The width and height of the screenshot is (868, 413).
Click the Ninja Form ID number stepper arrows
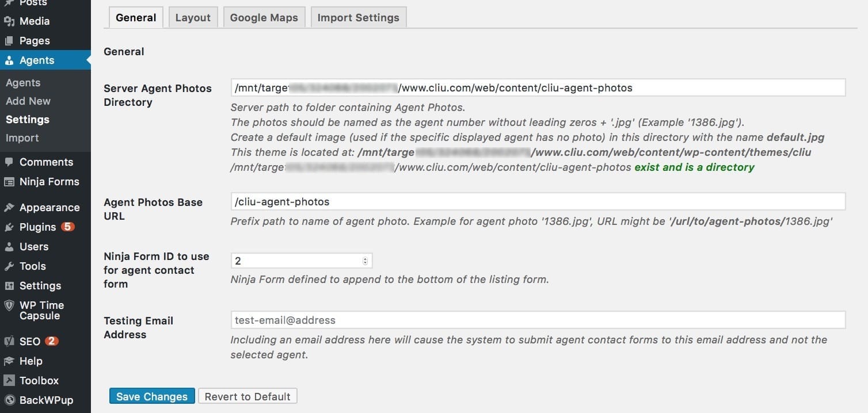pos(365,261)
